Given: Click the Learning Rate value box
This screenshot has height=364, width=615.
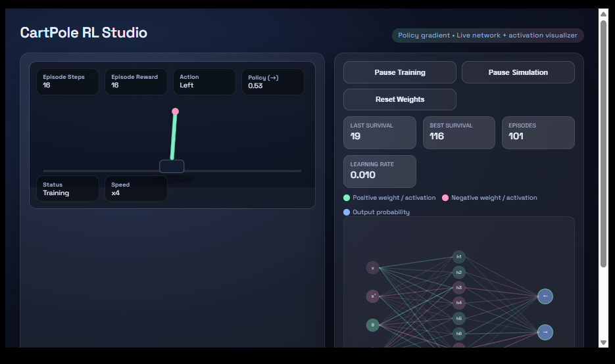Looking at the screenshot, I should (x=380, y=171).
